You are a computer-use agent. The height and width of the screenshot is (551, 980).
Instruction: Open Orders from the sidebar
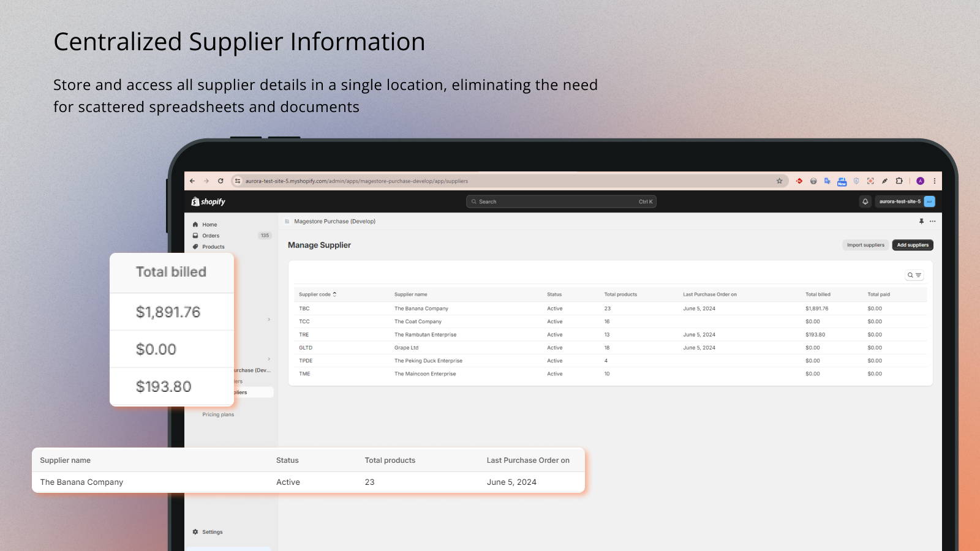[x=211, y=236]
